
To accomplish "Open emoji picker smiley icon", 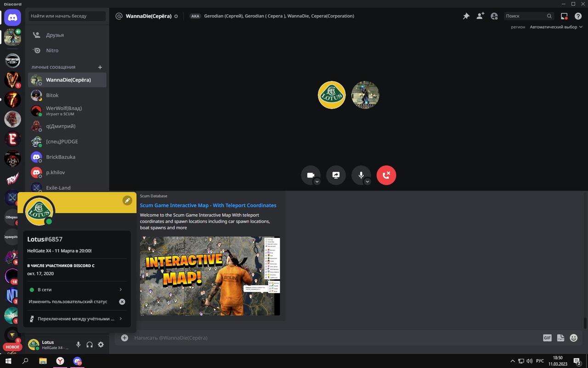I will click(573, 338).
